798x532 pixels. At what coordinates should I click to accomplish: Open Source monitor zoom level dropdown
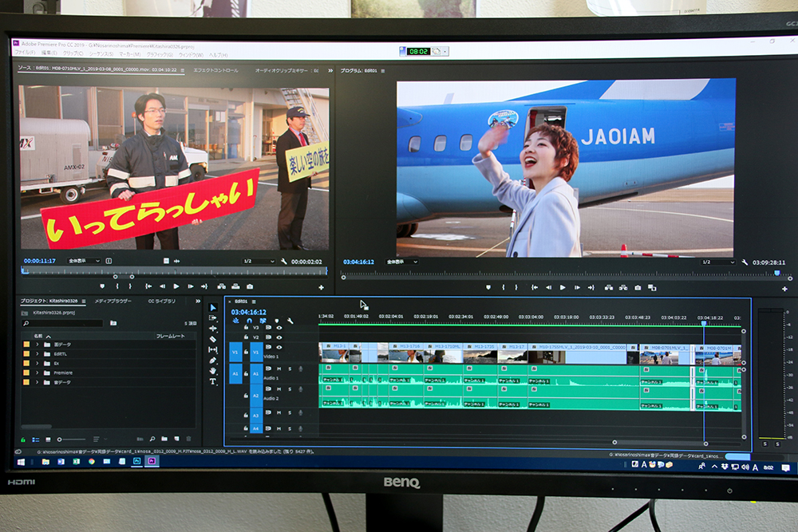pos(84,261)
